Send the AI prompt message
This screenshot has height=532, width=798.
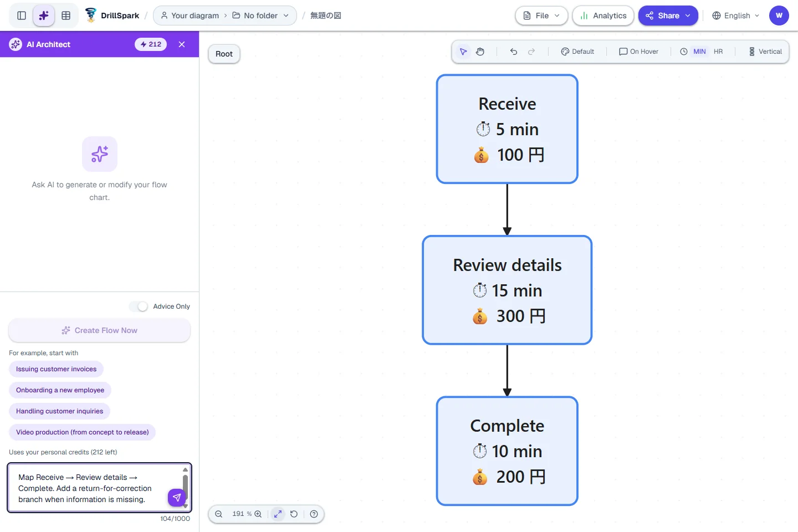[177, 498]
